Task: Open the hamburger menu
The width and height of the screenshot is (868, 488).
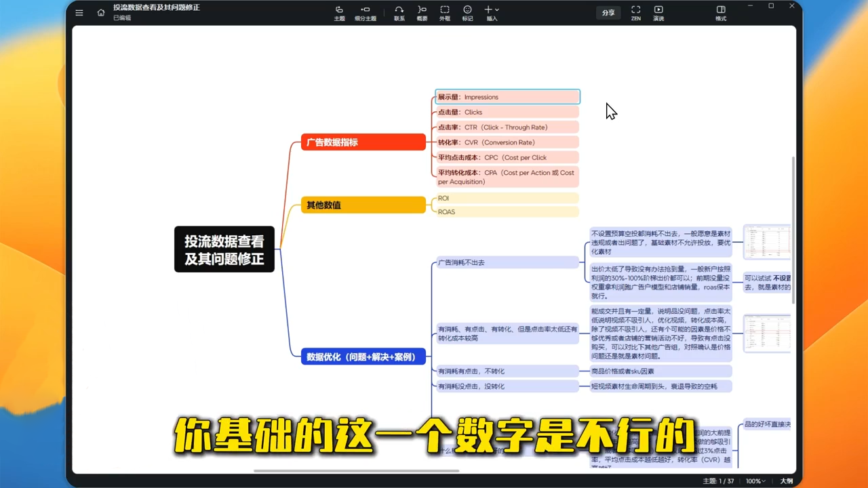Action: point(79,12)
